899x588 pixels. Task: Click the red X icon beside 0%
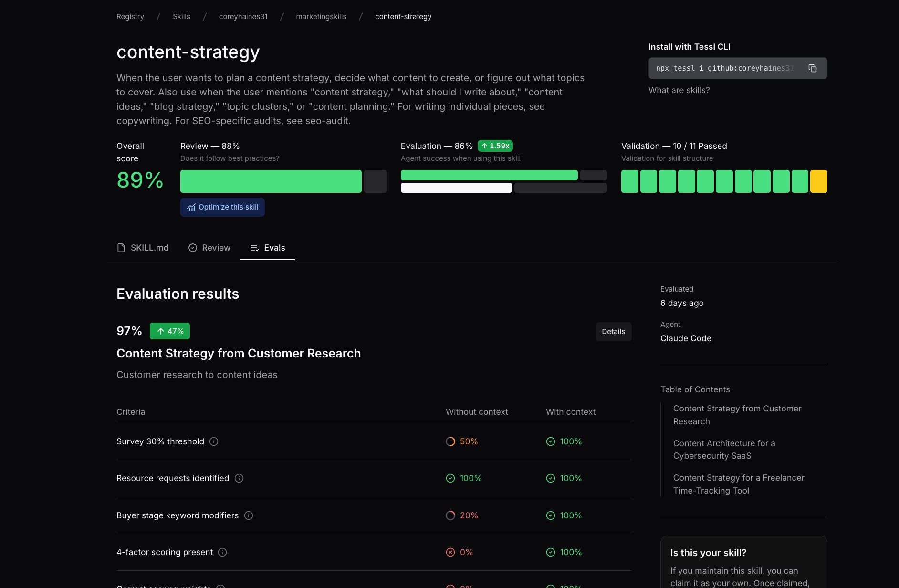(450, 552)
